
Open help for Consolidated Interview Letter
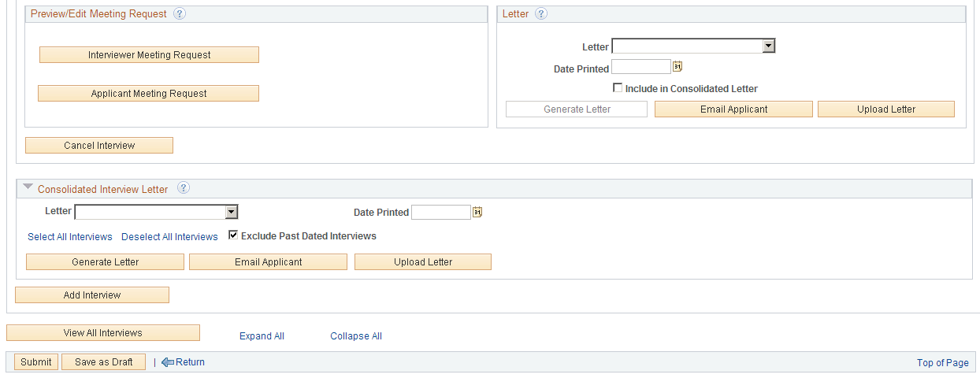(184, 188)
